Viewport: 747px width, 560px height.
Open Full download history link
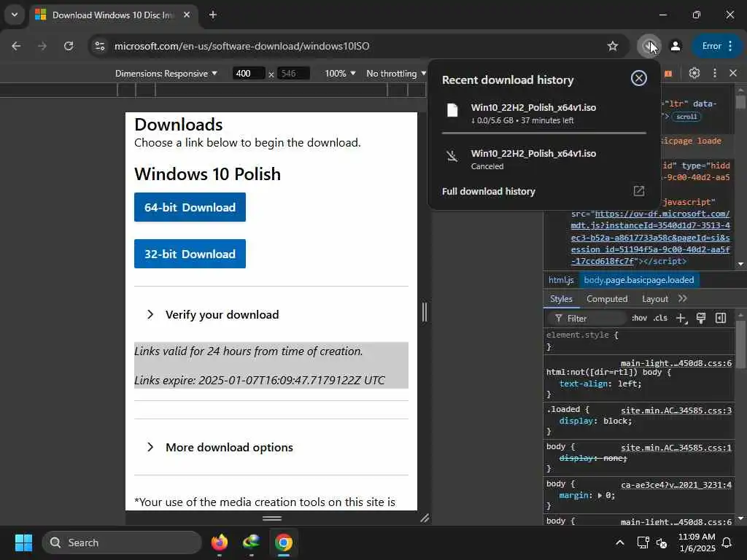488,192
